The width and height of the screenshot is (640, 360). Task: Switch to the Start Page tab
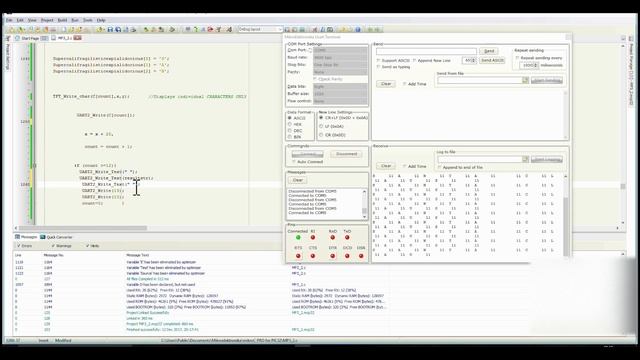pos(30,38)
